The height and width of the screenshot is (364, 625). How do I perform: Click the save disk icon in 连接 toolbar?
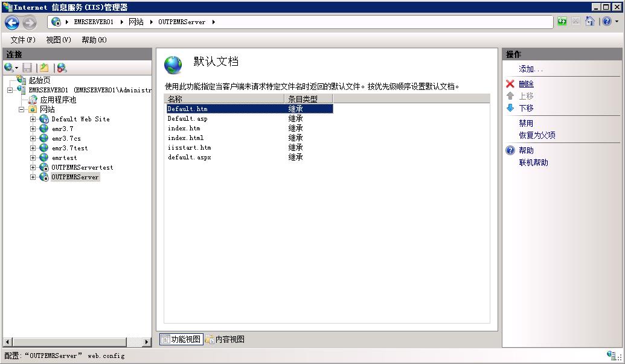click(x=27, y=68)
